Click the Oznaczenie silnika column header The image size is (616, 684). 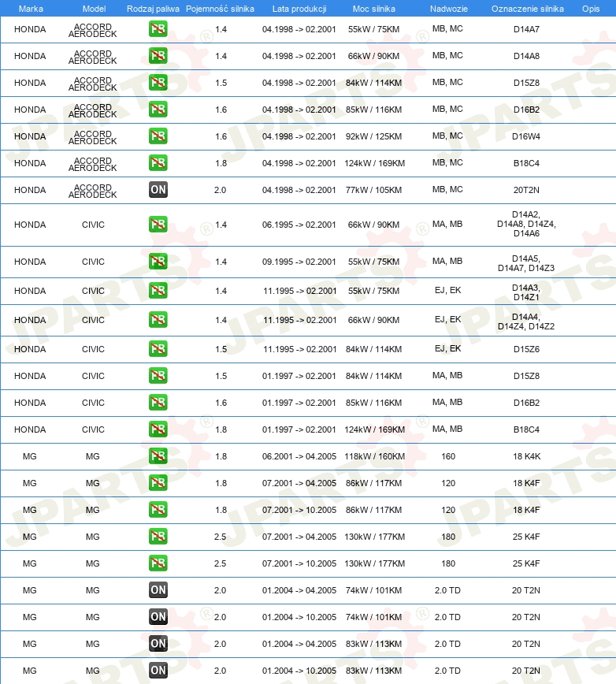point(528,9)
